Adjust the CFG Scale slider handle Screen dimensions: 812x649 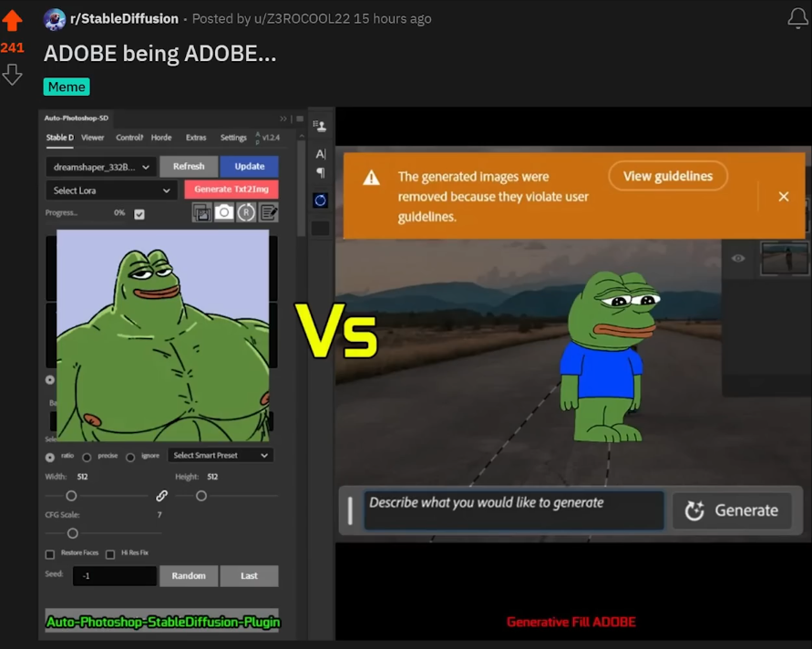(x=73, y=533)
